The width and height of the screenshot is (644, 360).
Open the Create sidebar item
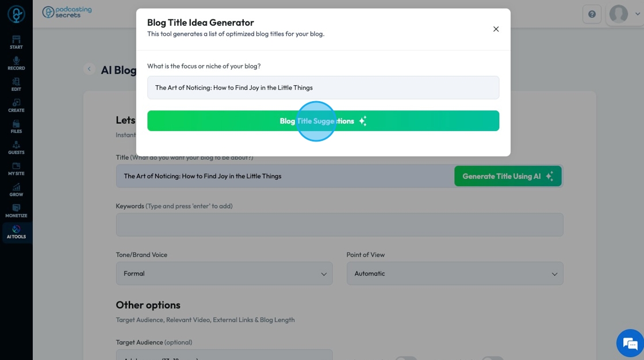click(x=16, y=105)
